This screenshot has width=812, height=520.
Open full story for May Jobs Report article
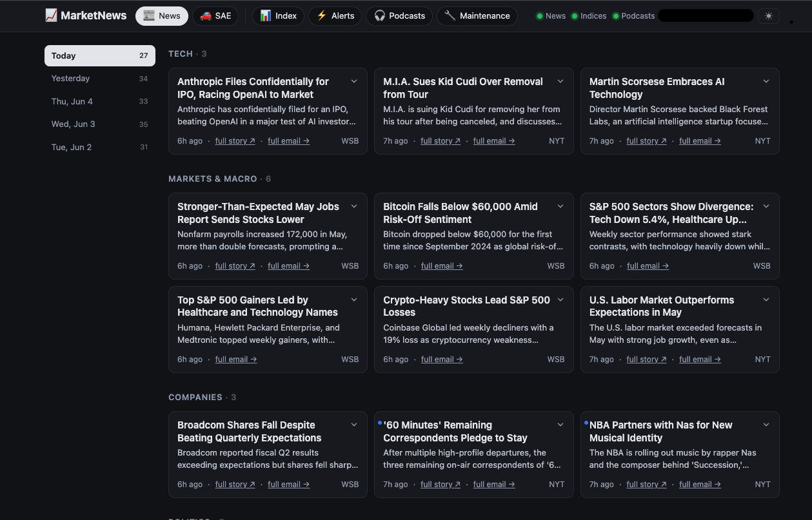pyautogui.click(x=235, y=266)
